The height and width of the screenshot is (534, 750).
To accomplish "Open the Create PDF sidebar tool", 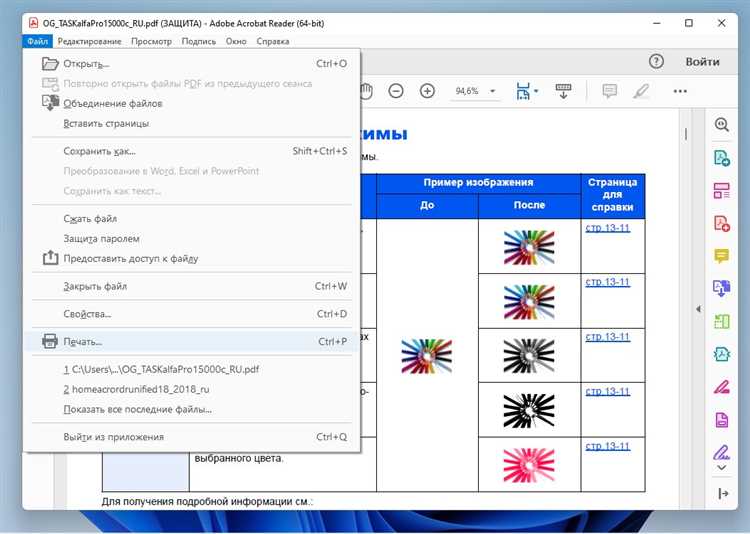I will coord(721,223).
